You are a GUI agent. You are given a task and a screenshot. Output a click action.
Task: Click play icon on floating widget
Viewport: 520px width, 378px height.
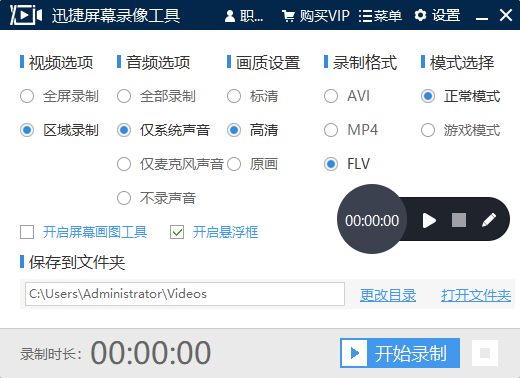point(429,220)
